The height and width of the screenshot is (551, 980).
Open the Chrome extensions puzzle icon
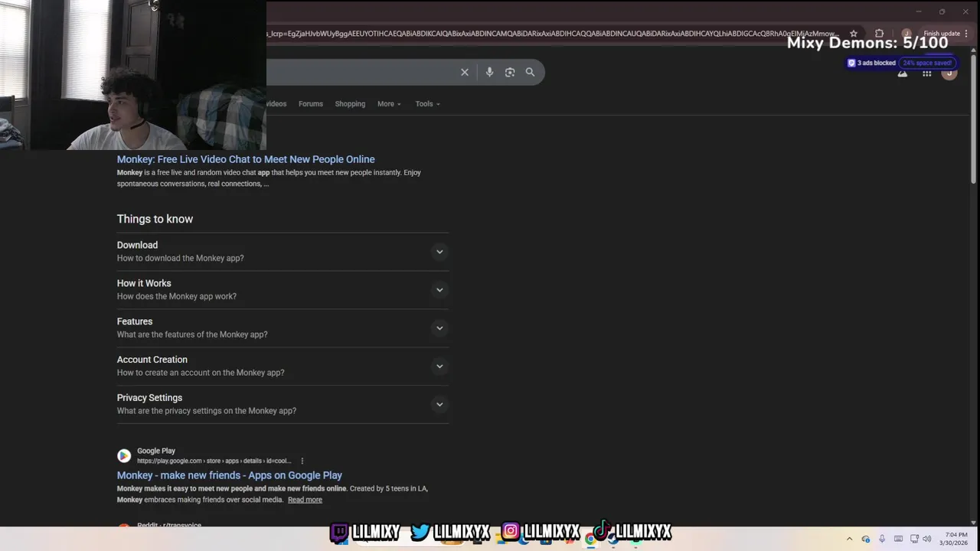tap(879, 34)
